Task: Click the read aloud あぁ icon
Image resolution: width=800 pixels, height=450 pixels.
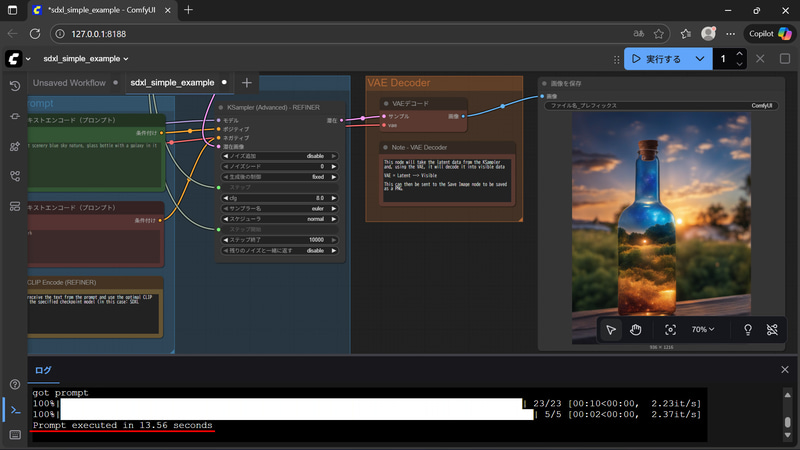Action: [639, 34]
